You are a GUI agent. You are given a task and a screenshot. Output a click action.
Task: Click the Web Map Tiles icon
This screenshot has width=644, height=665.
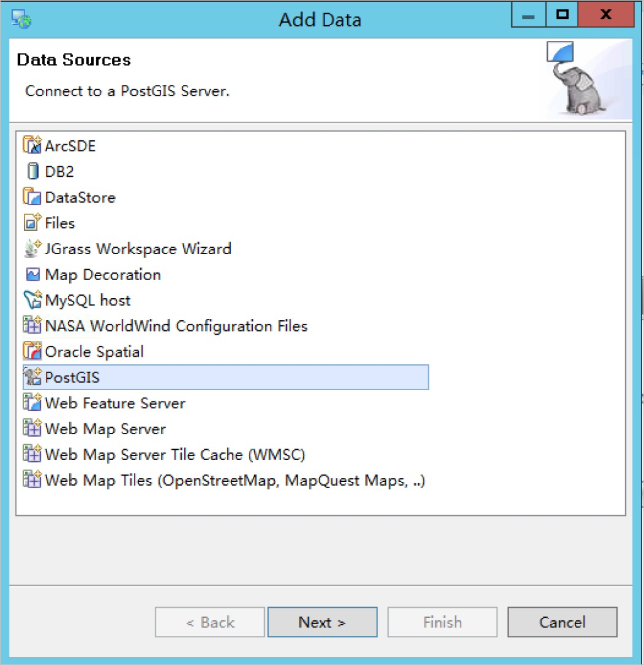(x=32, y=479)
